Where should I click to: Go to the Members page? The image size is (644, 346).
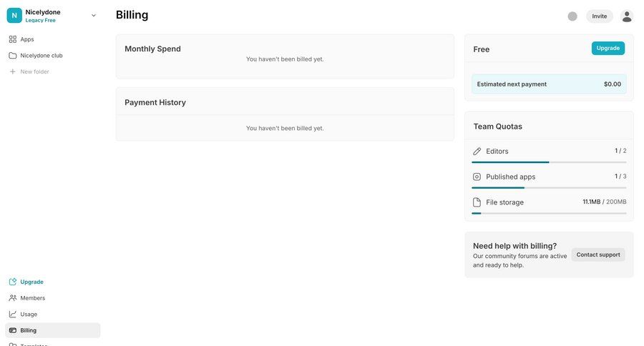[32, 298]
